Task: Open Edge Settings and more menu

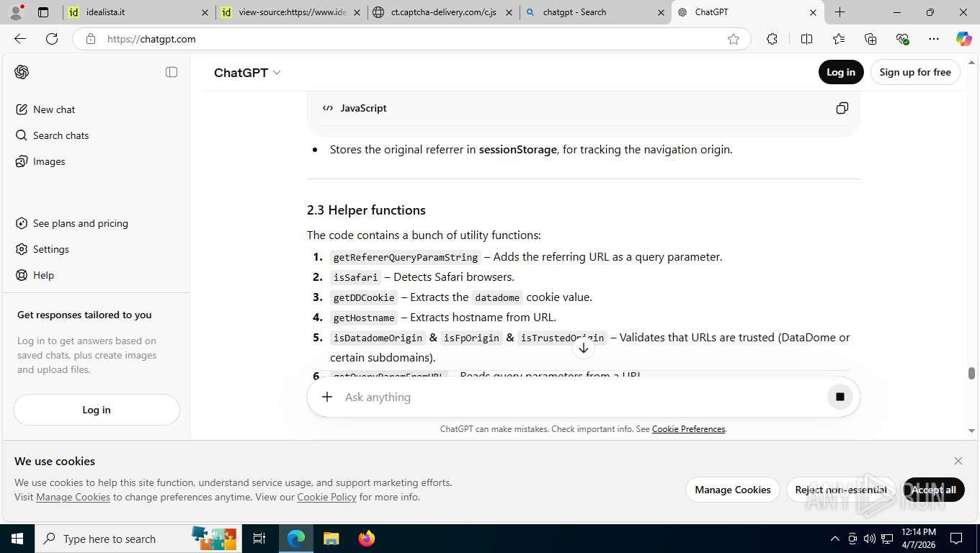Action: (x=934, y=39)
